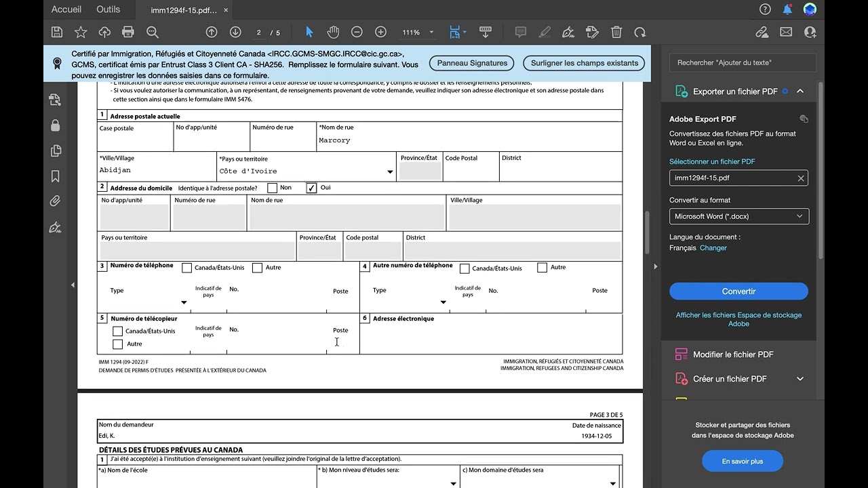The width and height of the screenshot is (868, 488).
Task: Open the Fill and Sign pen tool
Action: 568,32
